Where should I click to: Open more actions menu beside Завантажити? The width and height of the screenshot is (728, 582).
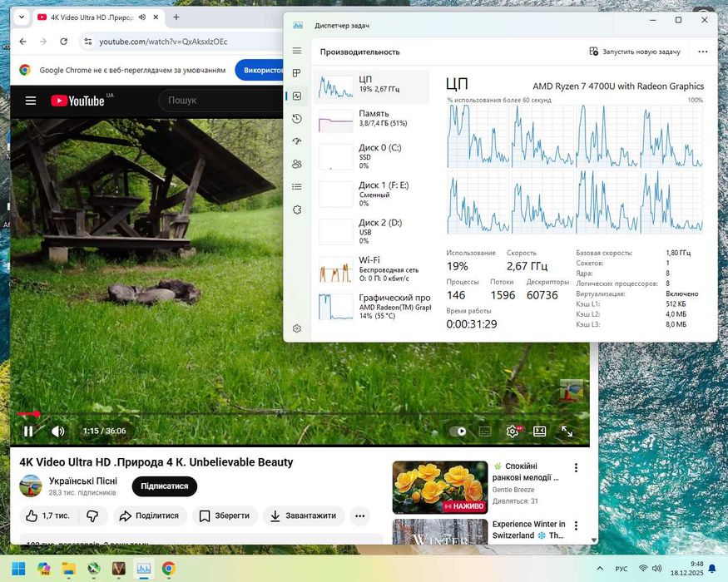pos(359,515)
